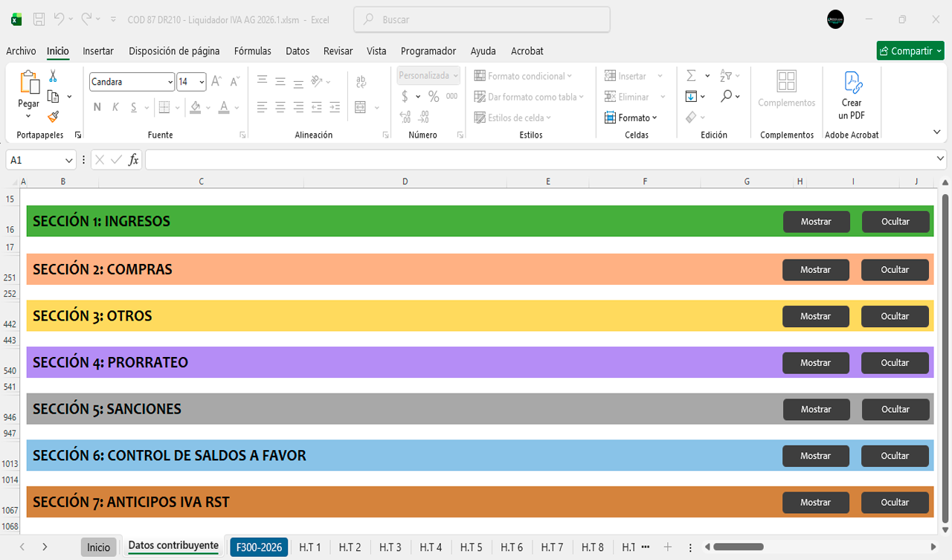Click the Insert Function fx icon
The width and height of the screenshot is (952, 560).
(134, 160)
